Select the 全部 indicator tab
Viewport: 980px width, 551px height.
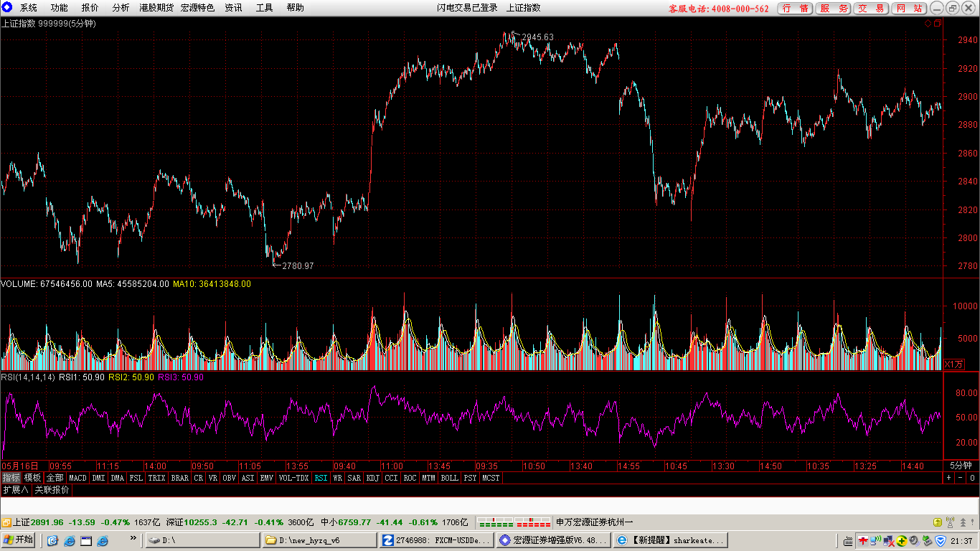(55, 478)
